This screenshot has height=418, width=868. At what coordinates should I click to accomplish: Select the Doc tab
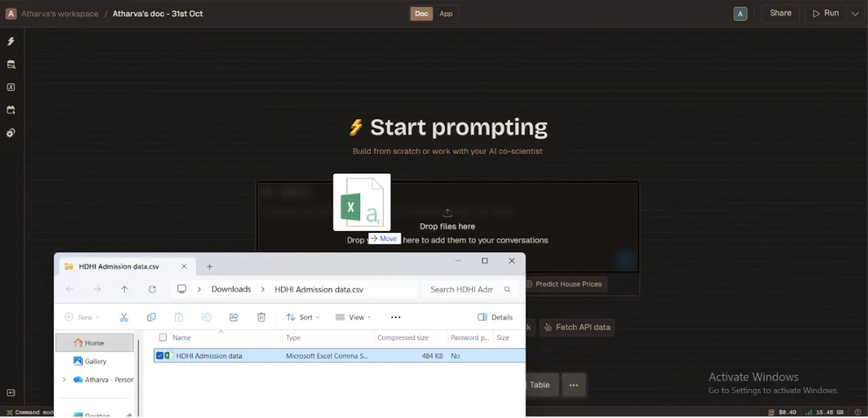point(421,14)
